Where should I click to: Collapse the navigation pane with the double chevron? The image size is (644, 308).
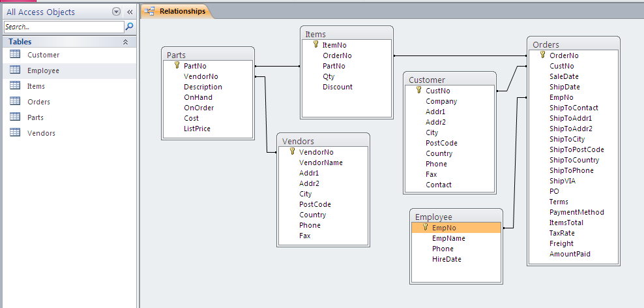[129, 12]
